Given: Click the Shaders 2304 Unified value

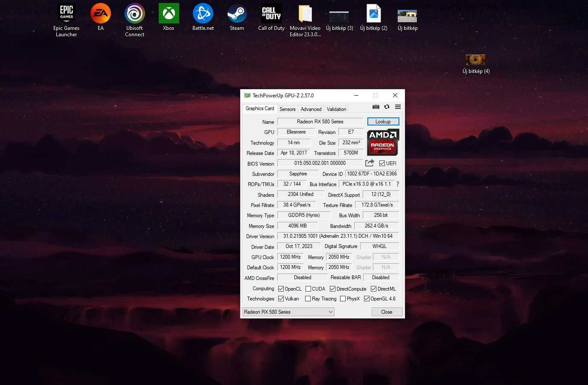Looking at the screenshot, I should point(301,194).
